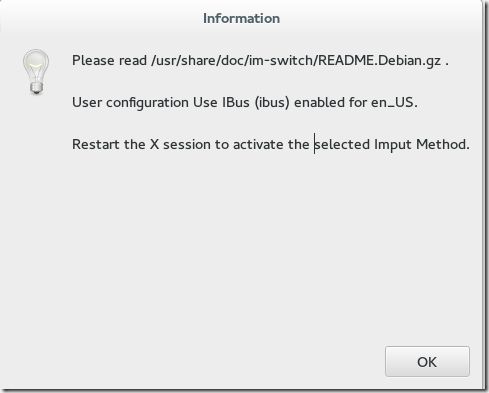Click the 'en_US.' locale text
The image size is (489, 393).
[x=394, y=102]
